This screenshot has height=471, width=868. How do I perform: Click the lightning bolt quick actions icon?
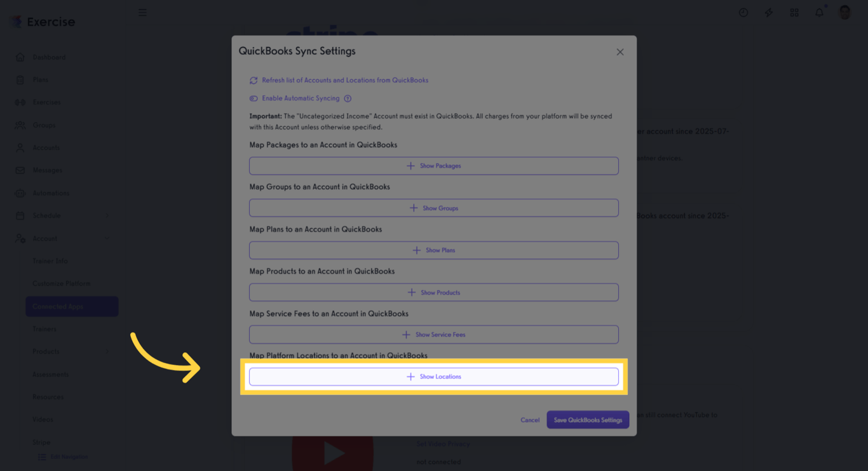(769, 13)
